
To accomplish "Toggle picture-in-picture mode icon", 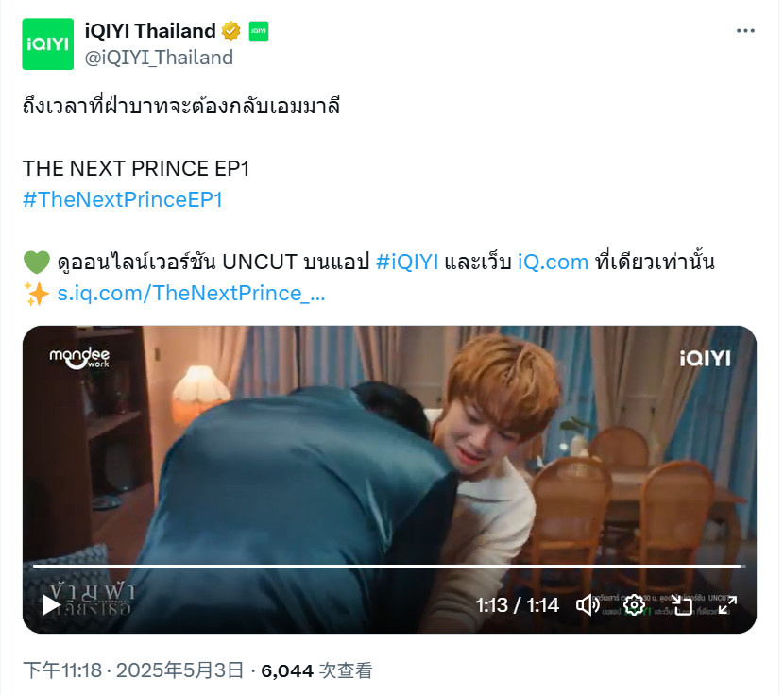I will pos(681,605).
